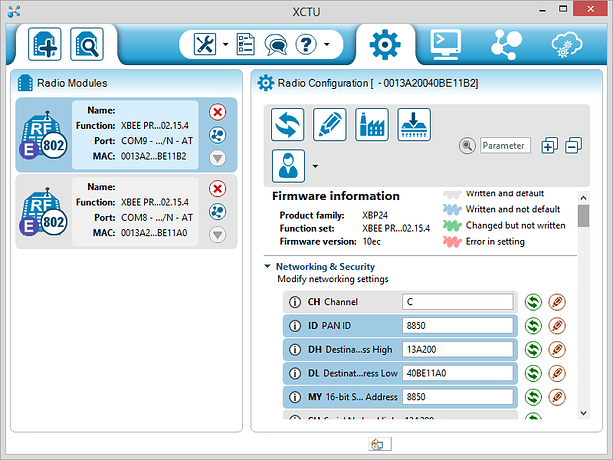The width and height of the screenshot is (613, 460).
Task: Click the Add radio module icon
Action: (45, 44)
